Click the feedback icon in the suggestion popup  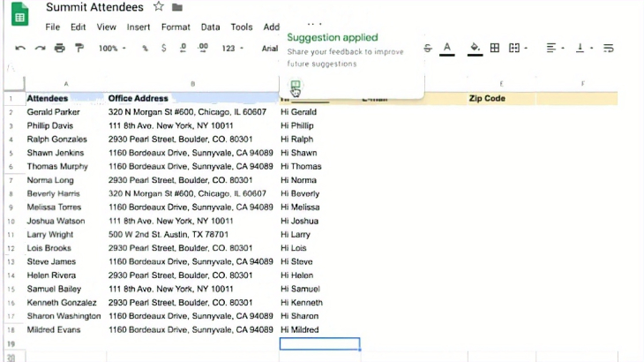click(x=296, y=85)
